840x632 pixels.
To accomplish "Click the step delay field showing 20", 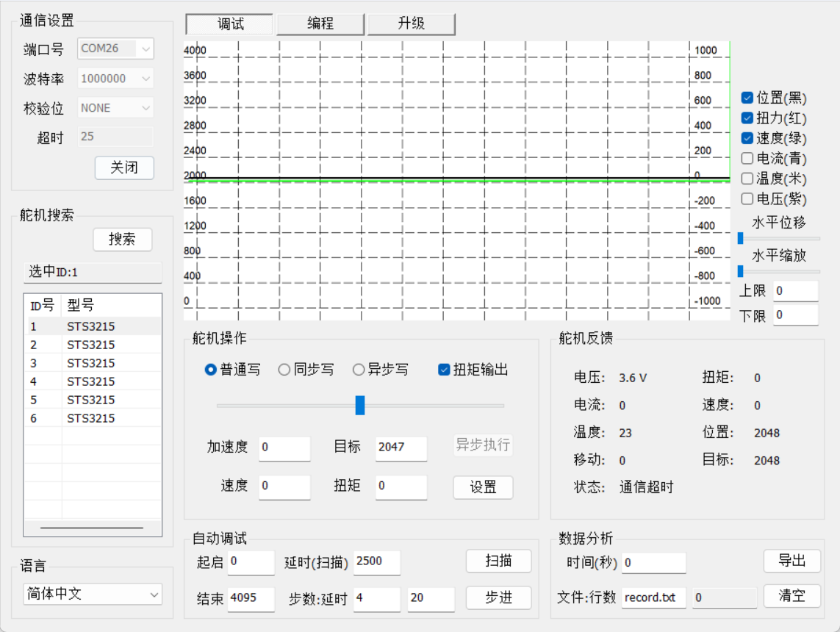I will coord(431,598).
